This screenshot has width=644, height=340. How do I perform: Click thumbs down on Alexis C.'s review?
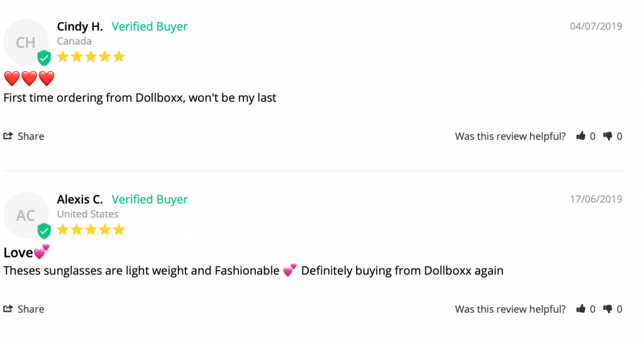click(608, 309)
